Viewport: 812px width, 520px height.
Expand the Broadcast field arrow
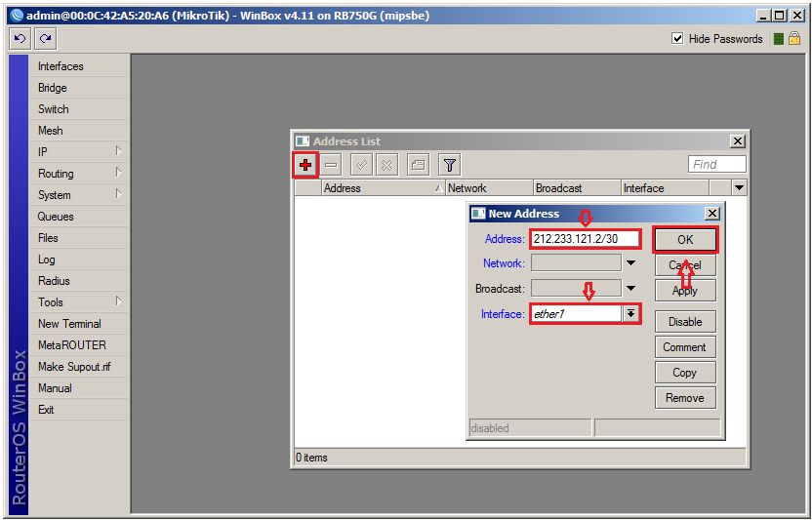click(x=631, y=289)
